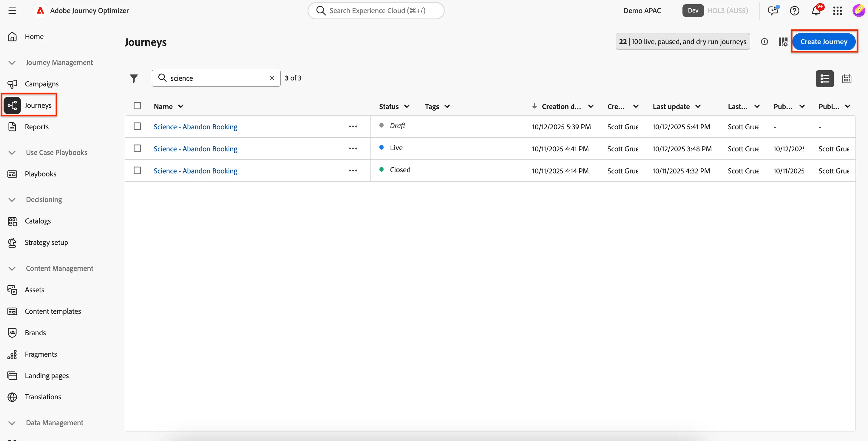Open the Live Science - Abandon Booking journey
Image resolution: width=868 pixels, height=441 pixels.
(x=195, y=149)
